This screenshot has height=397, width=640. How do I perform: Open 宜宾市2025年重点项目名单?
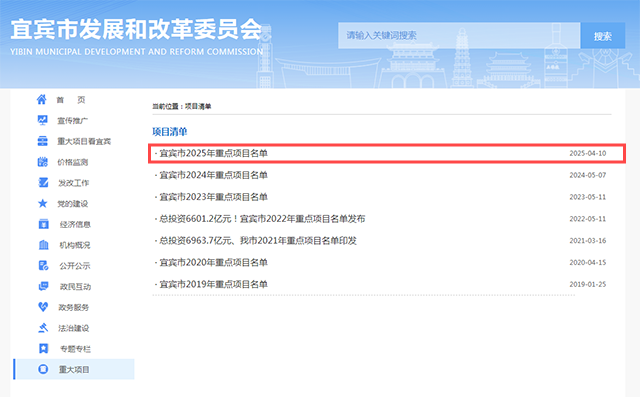point(213,153)
